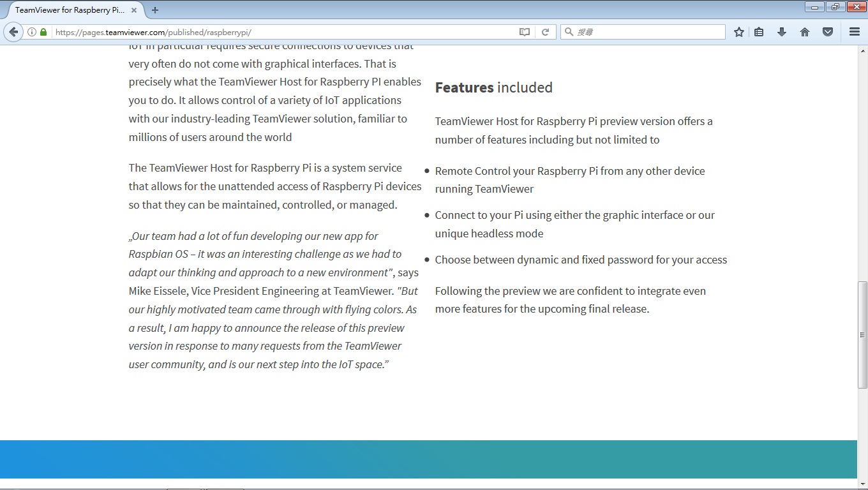Image resolution: width=868 pixels, height=490 pixels.
Task: Click 'Choose between dynamic and fixed password' bullet
Action: point(581,260)
